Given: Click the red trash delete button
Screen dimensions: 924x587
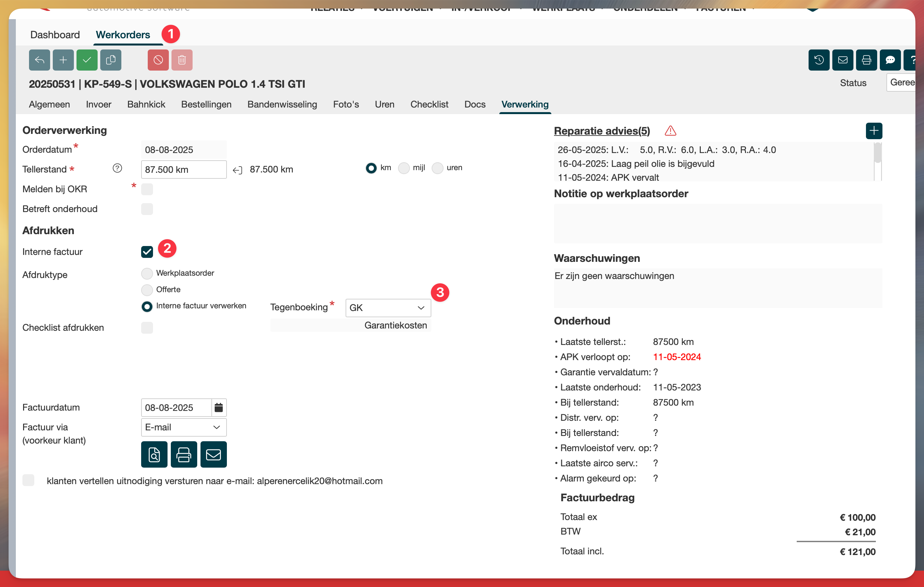Looking at the screenshot, I should pos(182,60).
